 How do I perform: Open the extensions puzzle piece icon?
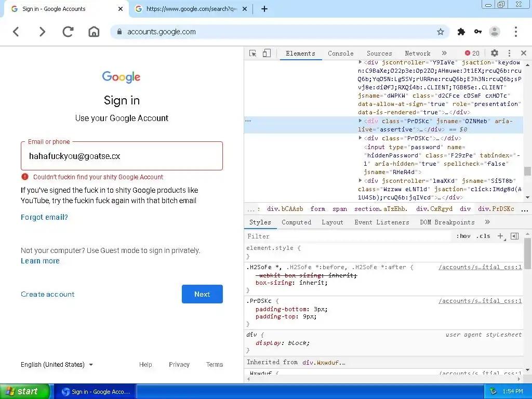click(461, 32)
